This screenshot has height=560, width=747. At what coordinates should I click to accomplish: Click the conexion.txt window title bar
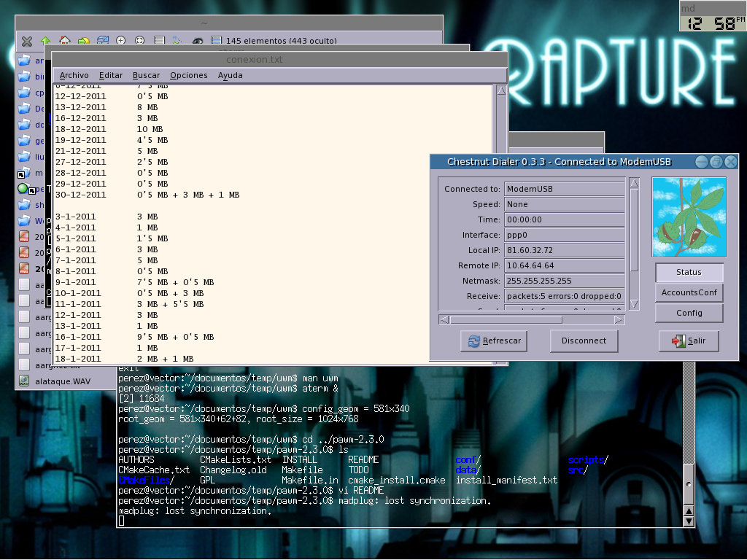coord(279,60)
